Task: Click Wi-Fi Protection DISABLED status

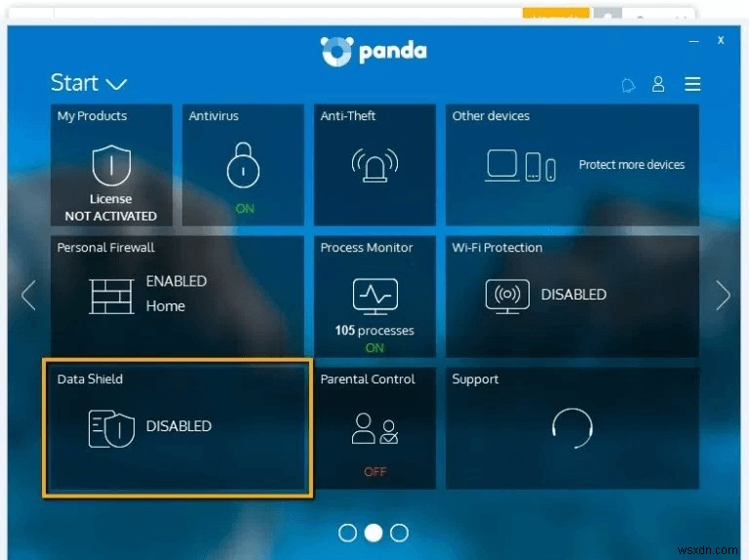Action: tap(573, 295)
